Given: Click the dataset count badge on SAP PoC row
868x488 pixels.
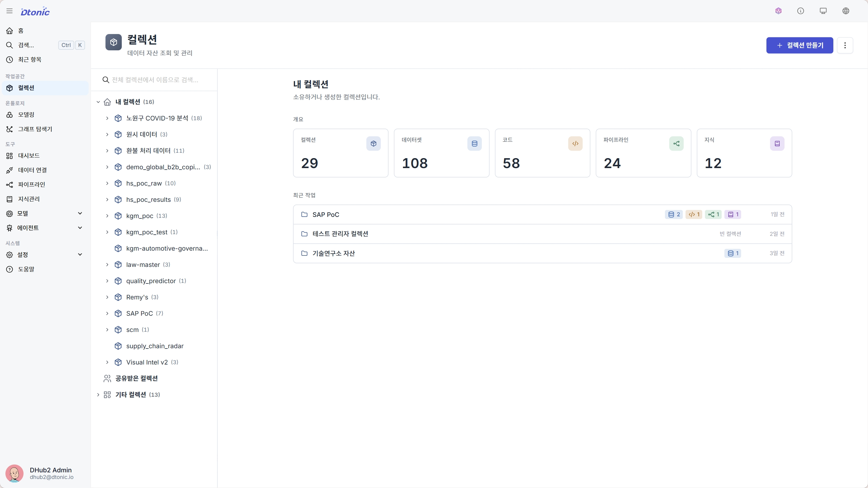Looking at the screenshot, I should (x=674, y=214).
